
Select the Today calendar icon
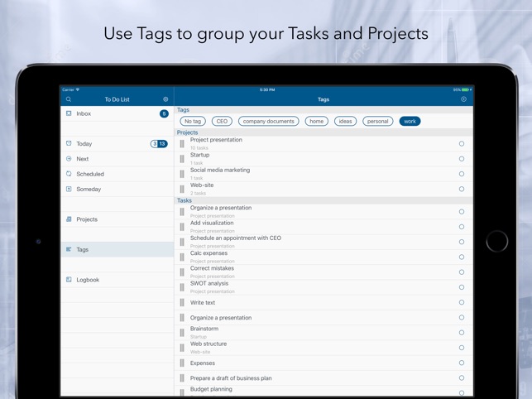[69, 143]
